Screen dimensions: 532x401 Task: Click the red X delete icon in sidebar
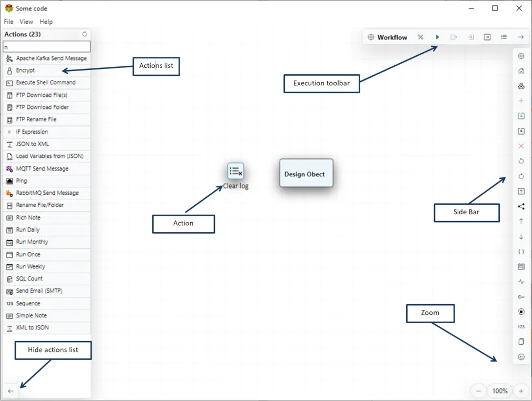[x=521, y=146]
